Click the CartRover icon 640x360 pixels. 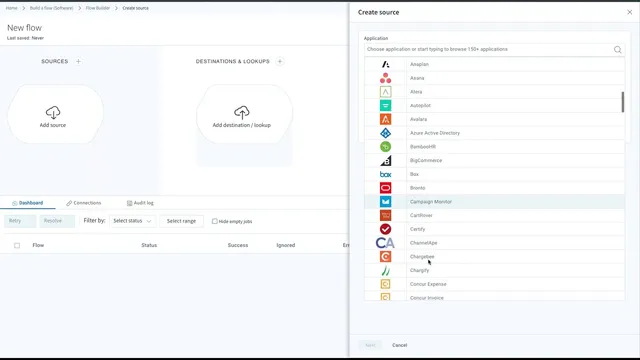[385, 215]
